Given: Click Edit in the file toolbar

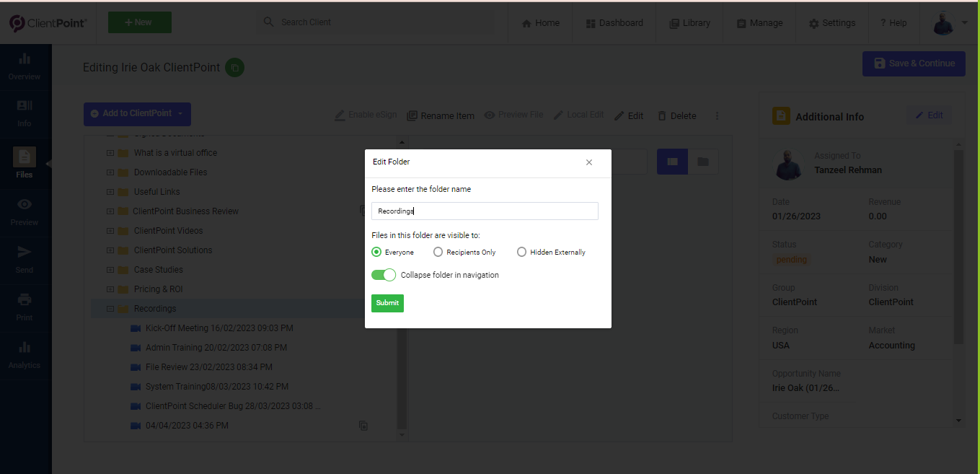Looking at the screenshot, I should pos(629,115).
